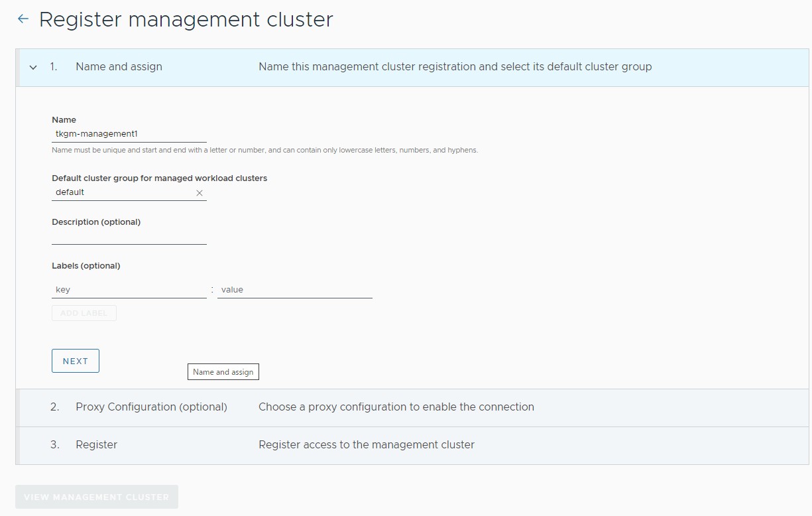812x516 pixels.
Task: Click the VIEW MANAGEMENT CLUSTER button
Action: 97,497
